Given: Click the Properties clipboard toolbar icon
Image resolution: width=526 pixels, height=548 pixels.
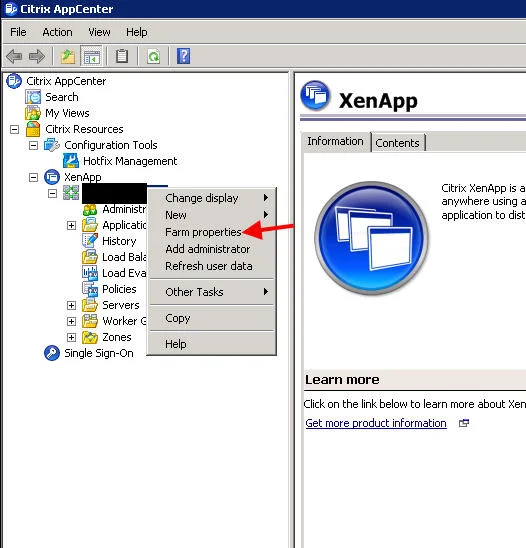Looking at the screenshot, I should 122,56.
